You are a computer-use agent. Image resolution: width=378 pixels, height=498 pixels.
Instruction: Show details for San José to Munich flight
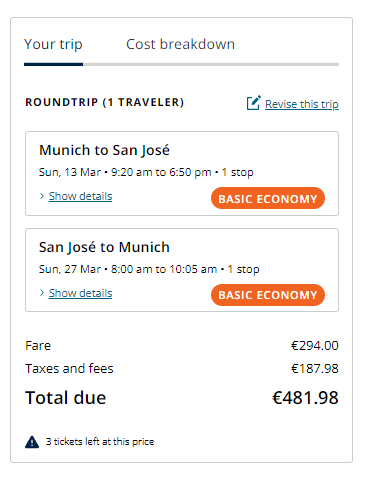tap(80, 293)
